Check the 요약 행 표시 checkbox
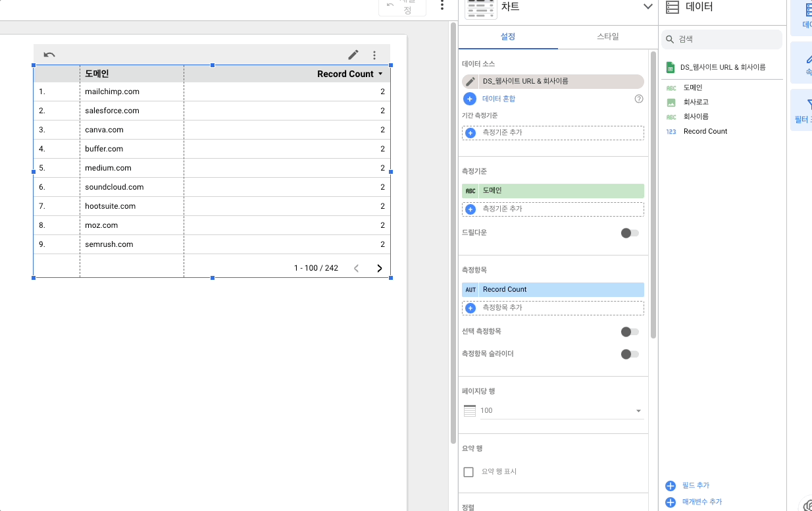 (x=469, y=472)
